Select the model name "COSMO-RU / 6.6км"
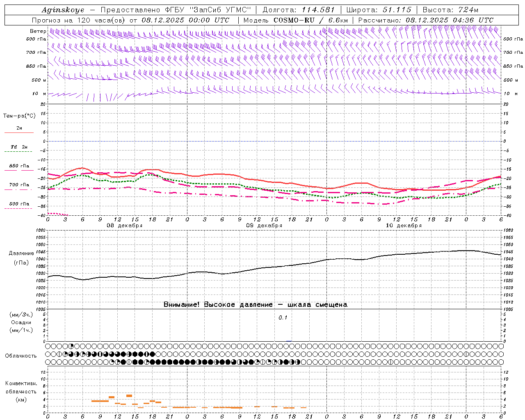The width and height of the screenshot is (525, 420). 311,20
